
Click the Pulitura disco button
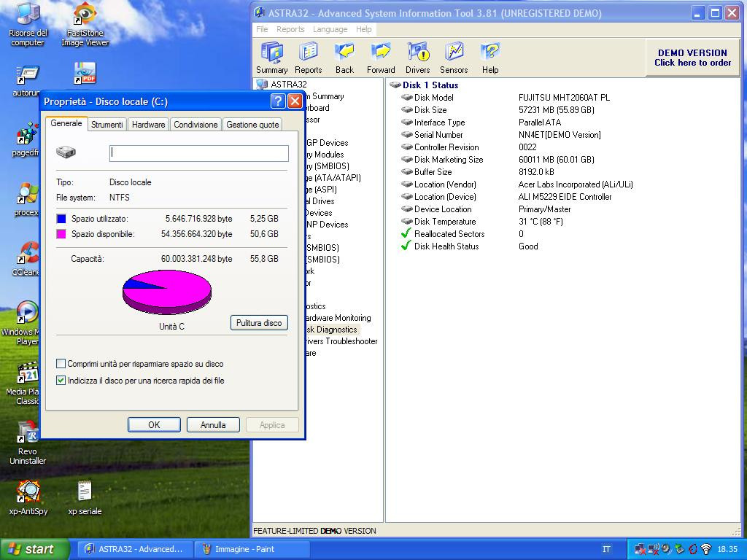[x=258, y=323]
